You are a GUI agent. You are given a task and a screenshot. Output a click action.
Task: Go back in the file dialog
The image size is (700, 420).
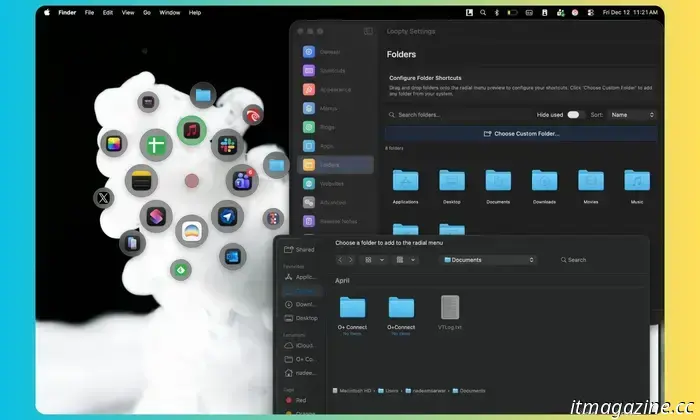pos(340,260)
